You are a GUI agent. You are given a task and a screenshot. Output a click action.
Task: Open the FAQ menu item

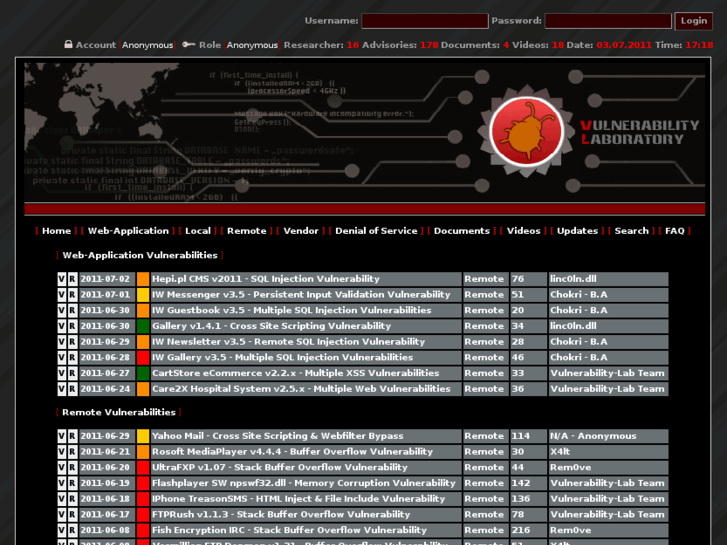675,231
